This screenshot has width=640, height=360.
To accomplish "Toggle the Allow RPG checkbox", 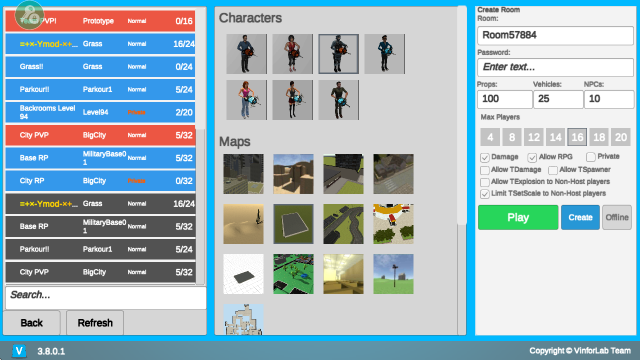I will tap(532, 157).
